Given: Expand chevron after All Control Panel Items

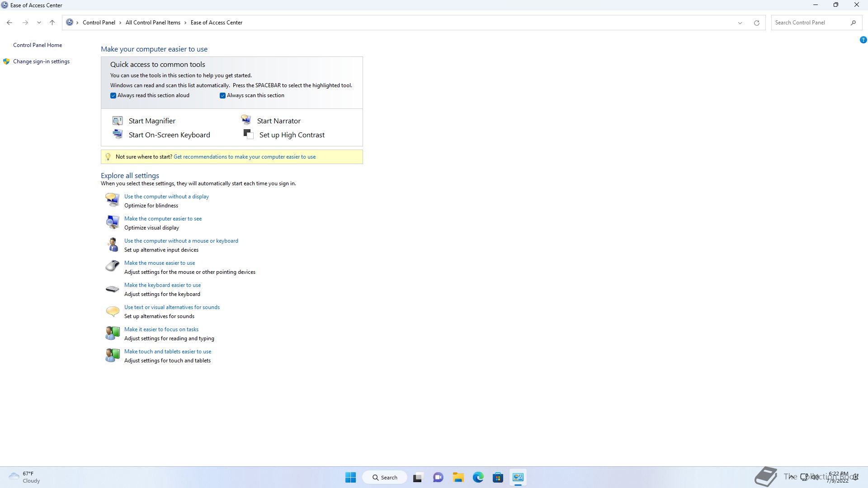Looking at the screenshot, I should click(x=185, y=23).
